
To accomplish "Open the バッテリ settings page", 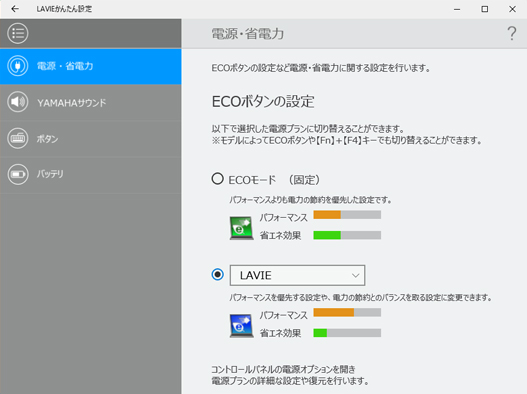I will click(x=91, y=174).
